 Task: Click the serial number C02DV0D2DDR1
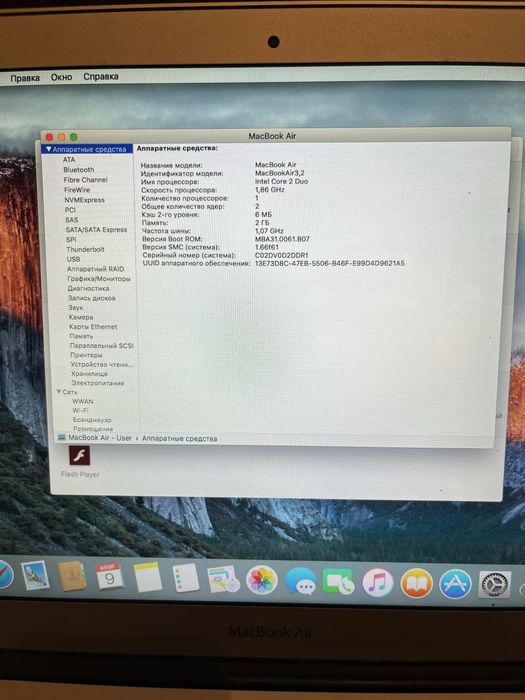click(281, 255)
